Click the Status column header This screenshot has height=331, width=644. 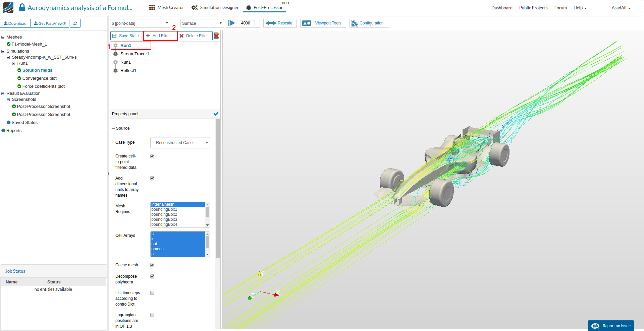tap(54, 282)
